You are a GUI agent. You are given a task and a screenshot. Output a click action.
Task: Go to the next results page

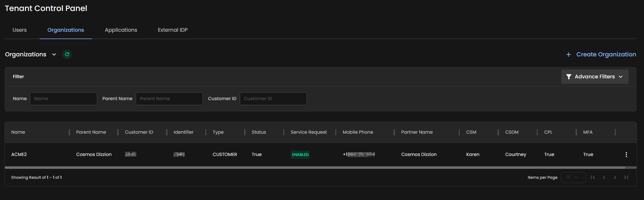pyautogui.click(x=615, y=177)
